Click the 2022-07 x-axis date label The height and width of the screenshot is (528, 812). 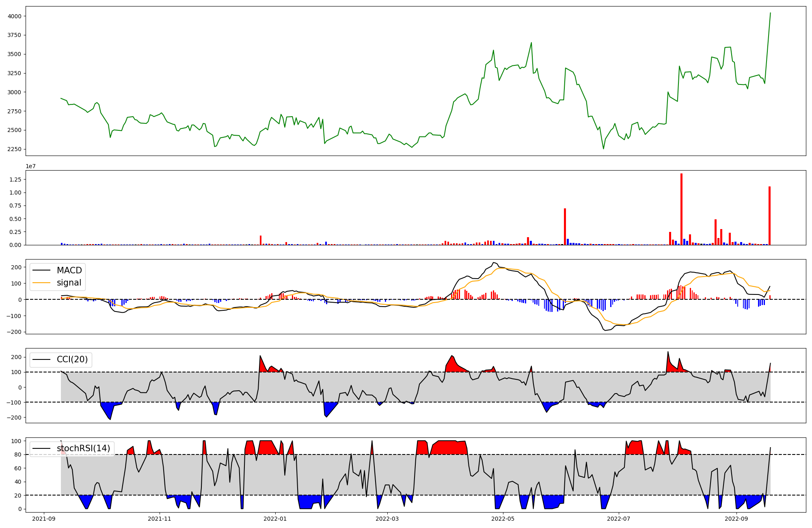pos(618,519)
